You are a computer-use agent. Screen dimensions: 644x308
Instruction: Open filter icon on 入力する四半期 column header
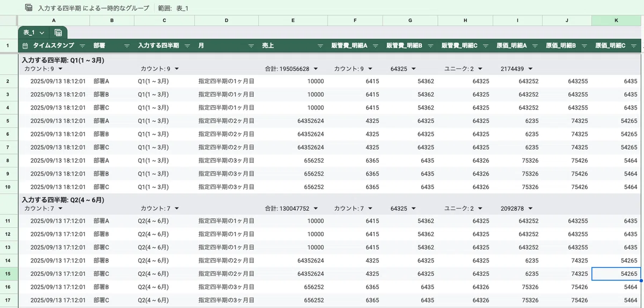click(x=187, y=46)
